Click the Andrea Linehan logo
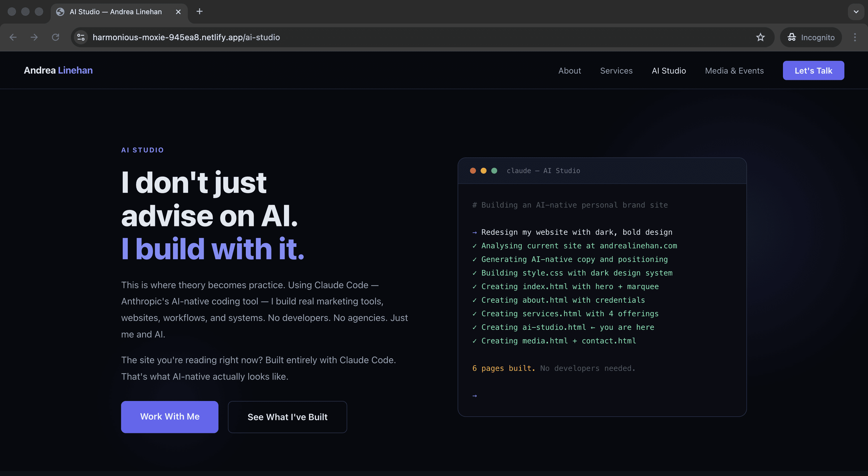Viewport: 868px width, 476px height. [x=58, y=70]
